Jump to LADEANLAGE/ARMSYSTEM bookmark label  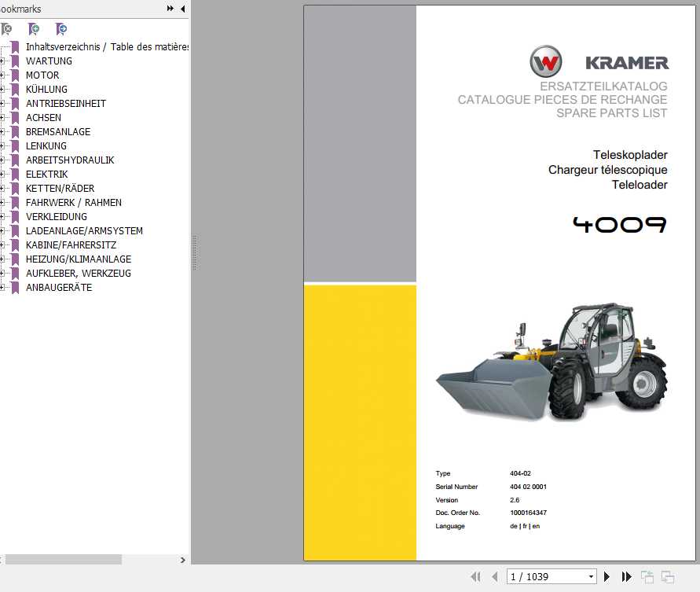point(84,230)
